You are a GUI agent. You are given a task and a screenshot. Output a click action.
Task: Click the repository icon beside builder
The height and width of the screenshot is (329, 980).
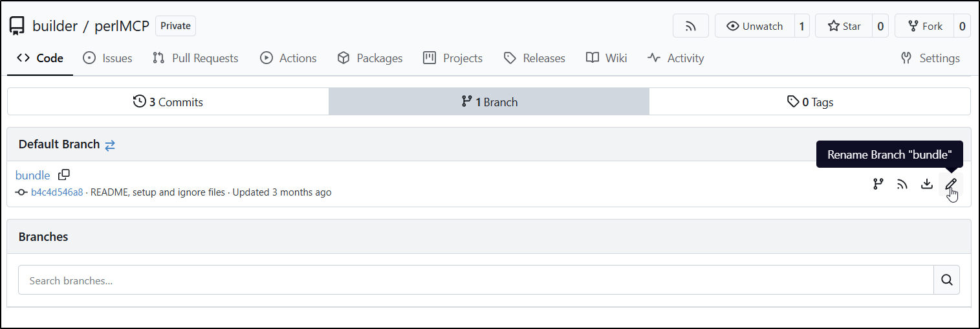point(17,26)
